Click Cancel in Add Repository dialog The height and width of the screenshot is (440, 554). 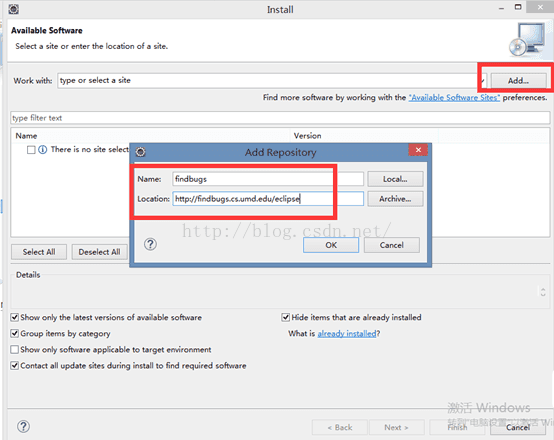tap(391, 245)
